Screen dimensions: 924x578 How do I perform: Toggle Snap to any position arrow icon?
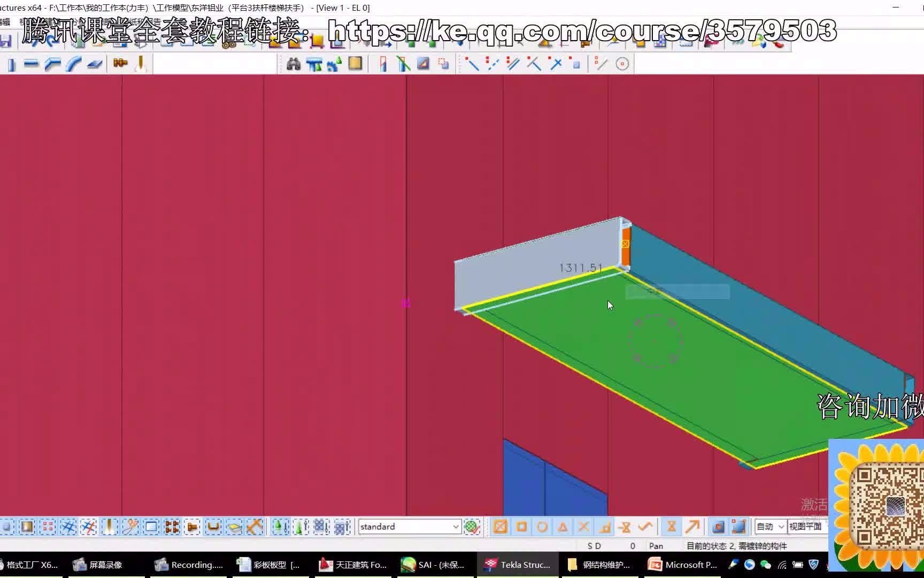(692, 527)
